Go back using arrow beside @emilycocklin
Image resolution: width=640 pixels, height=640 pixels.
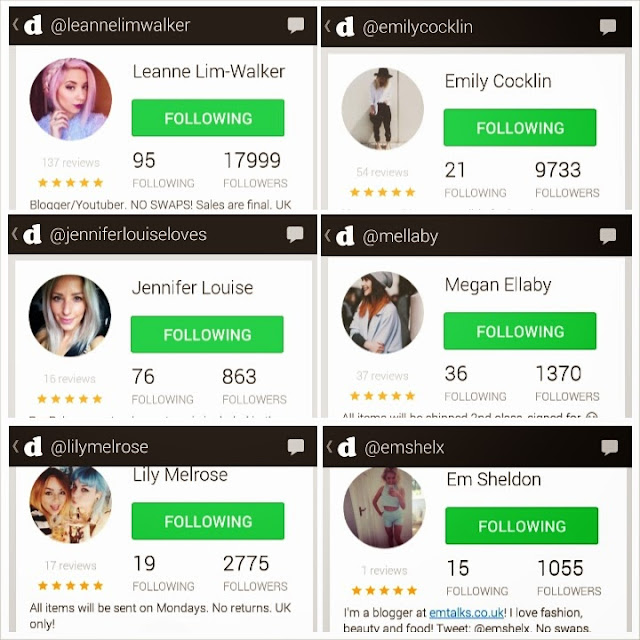327,26
